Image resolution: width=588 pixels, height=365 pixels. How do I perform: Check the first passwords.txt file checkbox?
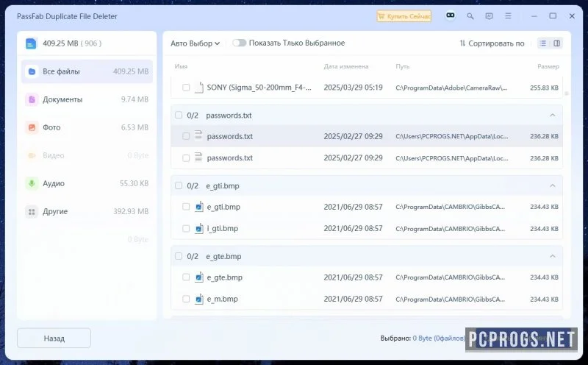186,136
